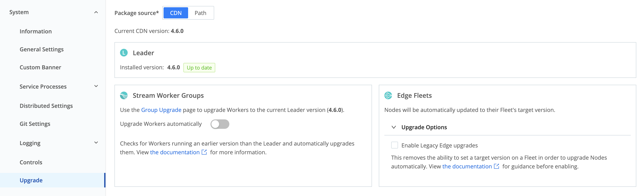Open the Information sidebar item
The image size is (644, 196).
point(36,31)
